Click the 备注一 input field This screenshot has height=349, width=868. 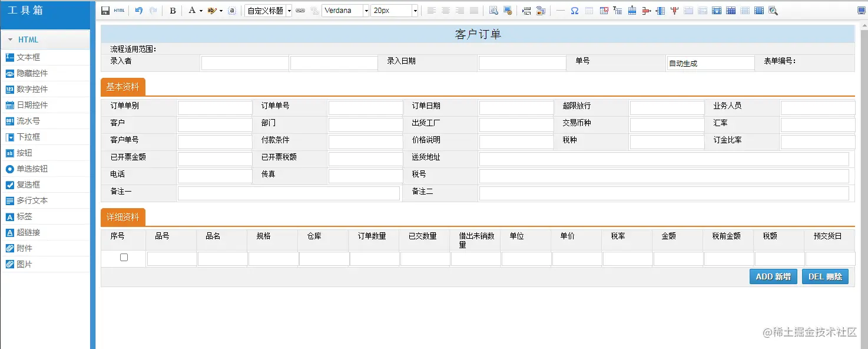click(289, 193)
